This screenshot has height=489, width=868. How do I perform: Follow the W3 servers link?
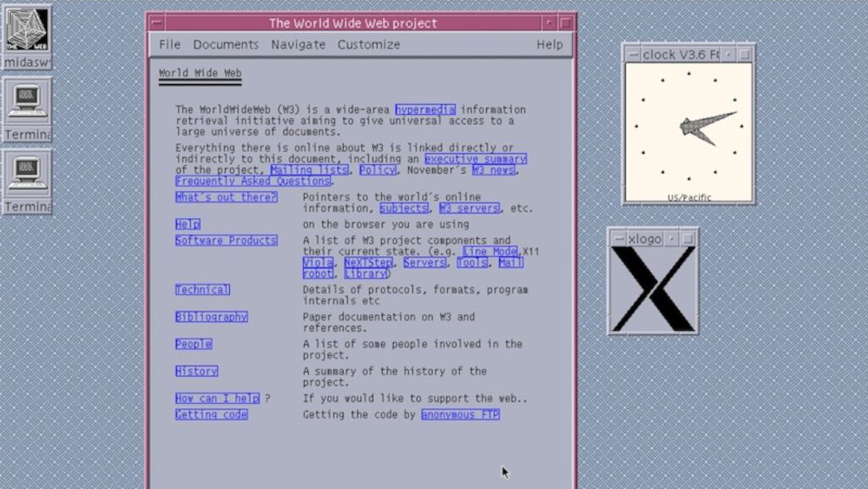pos(470,208)
